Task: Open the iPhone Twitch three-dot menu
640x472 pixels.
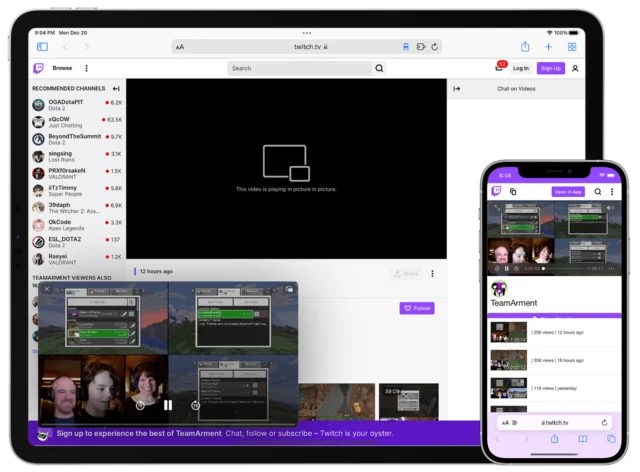Action: (x=612, y=191)
